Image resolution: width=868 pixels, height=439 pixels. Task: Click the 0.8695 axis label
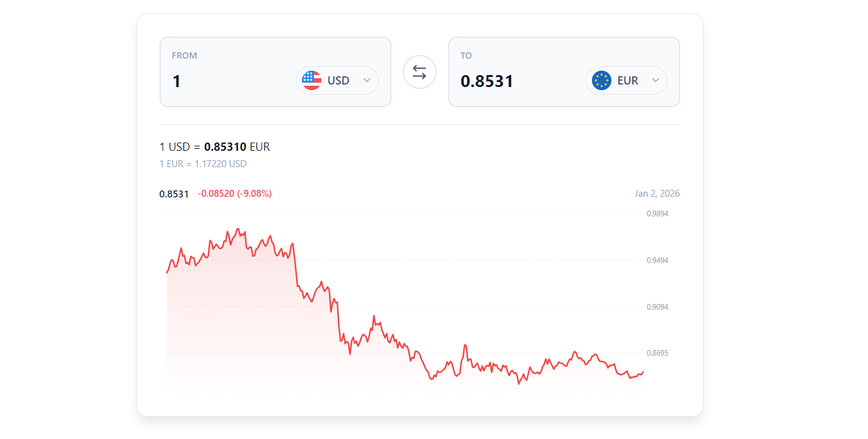pos(657,353)
